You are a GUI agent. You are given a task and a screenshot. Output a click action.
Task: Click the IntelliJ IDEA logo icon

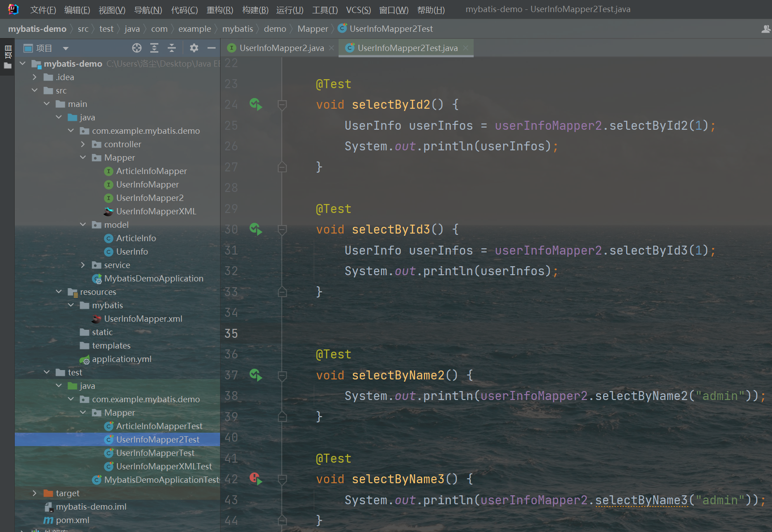13,9
